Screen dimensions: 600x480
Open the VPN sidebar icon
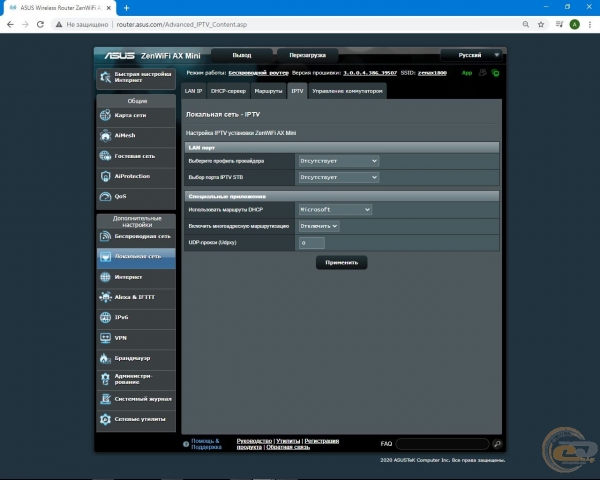click(x=105, y=338)
